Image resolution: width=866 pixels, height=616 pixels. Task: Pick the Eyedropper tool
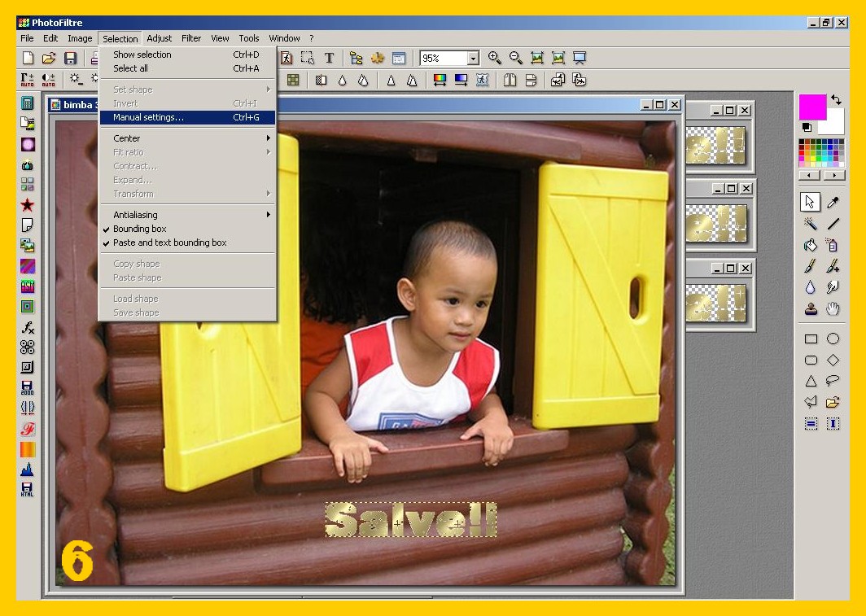[x=833, y=202]
